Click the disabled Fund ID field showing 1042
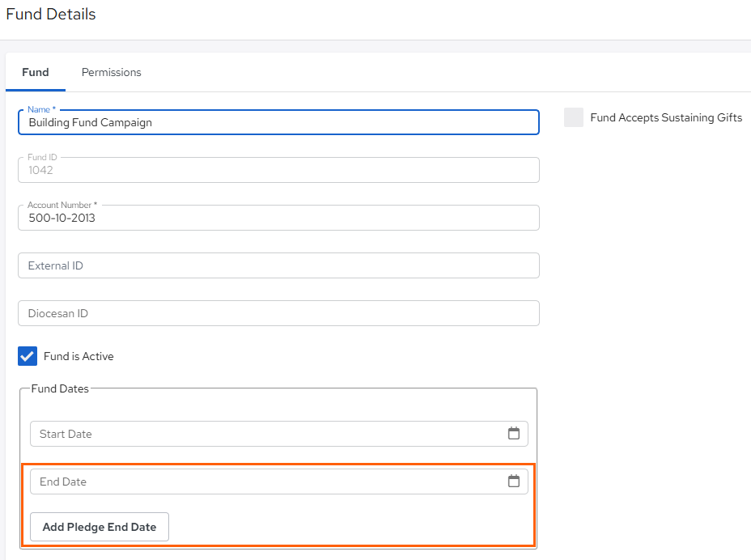This screenshot has width=751, height=560. (x=278, y=170)
